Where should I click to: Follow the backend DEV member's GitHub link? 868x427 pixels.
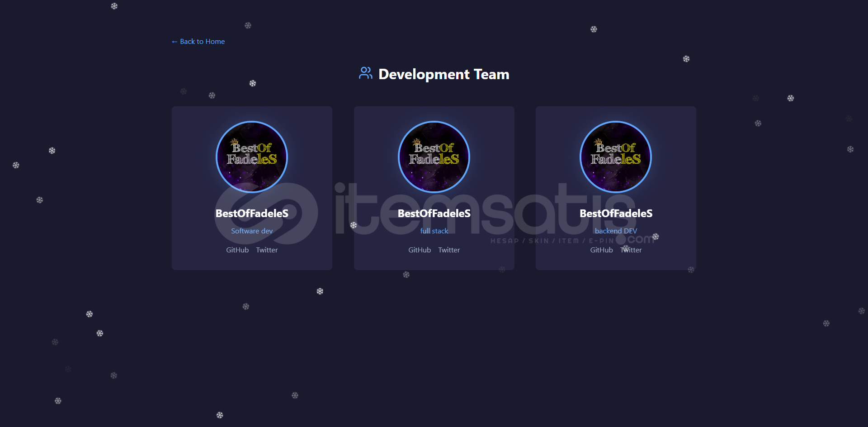tap(601, 250)
